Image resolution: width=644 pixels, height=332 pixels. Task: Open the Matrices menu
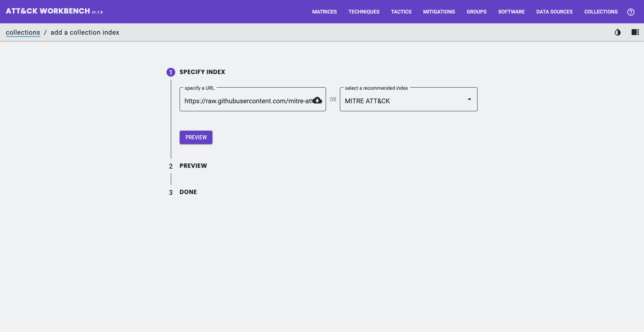pyautogui.click(x=324, y=12)
